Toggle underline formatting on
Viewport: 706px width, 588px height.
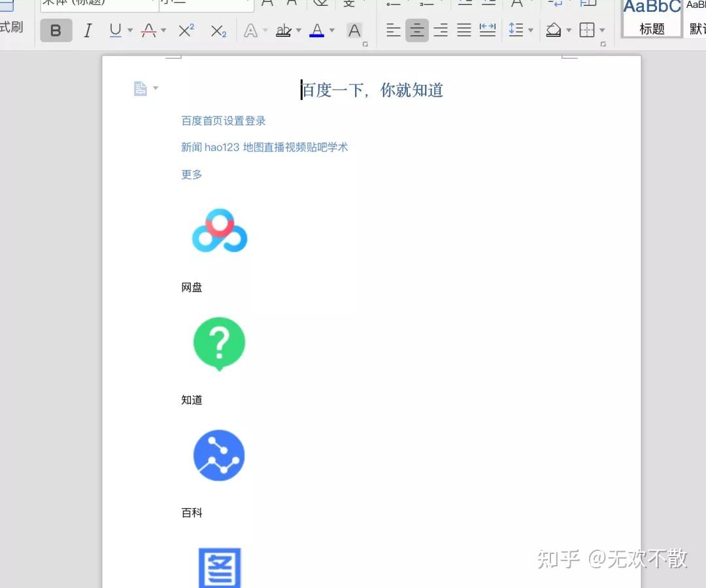tap(115, 30)
